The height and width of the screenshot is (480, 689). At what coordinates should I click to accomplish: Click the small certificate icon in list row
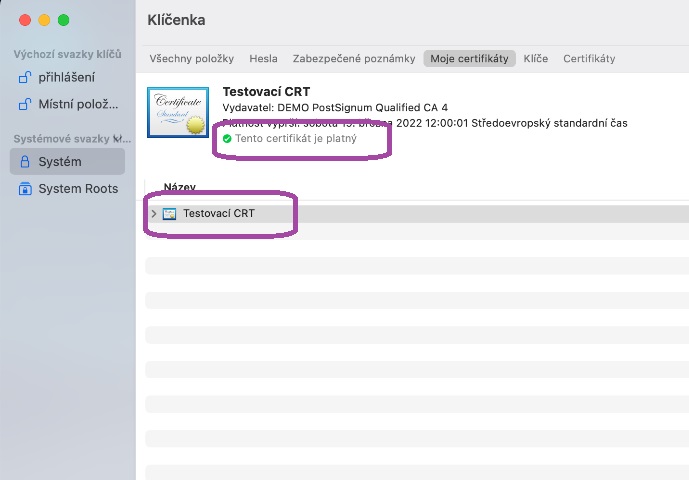click(x=170, y=213)
